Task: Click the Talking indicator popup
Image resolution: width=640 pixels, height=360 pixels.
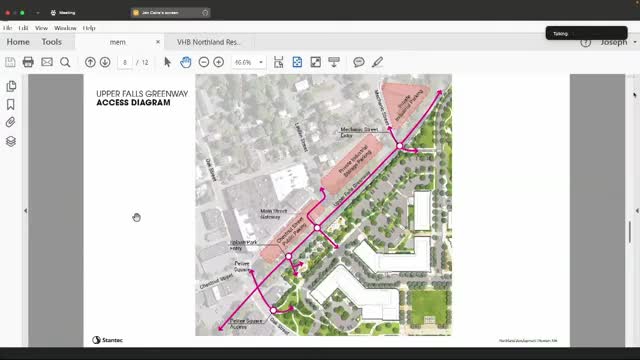Action: pos(587,33)
